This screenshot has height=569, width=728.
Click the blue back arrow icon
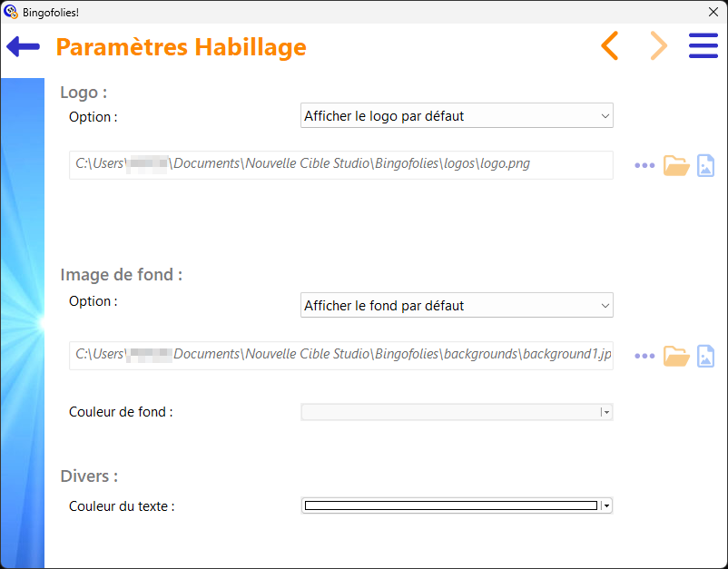click(23, 47)
